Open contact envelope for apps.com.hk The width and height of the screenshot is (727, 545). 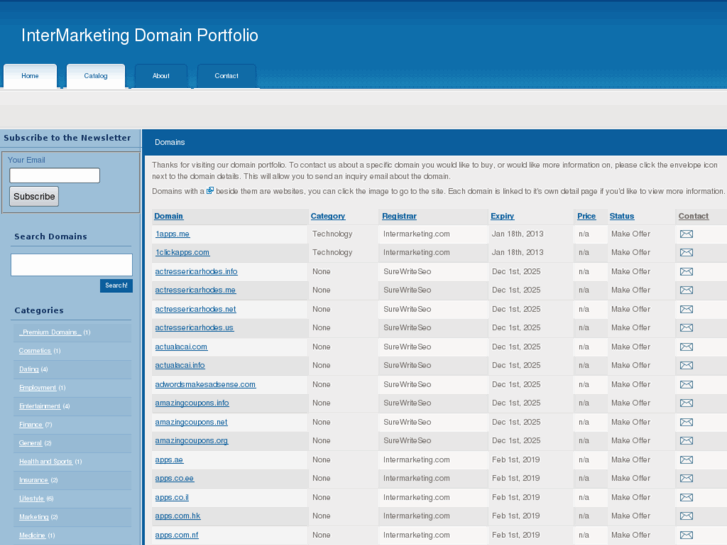point(686,515)
